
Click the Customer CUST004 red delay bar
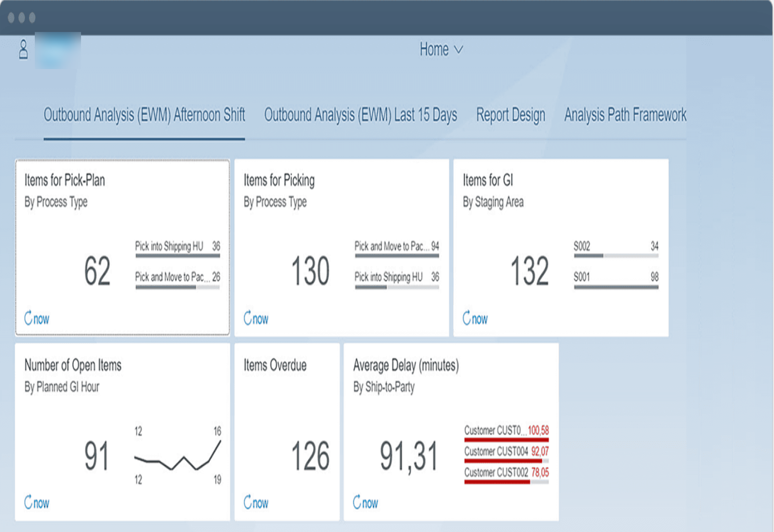(507, 461)
